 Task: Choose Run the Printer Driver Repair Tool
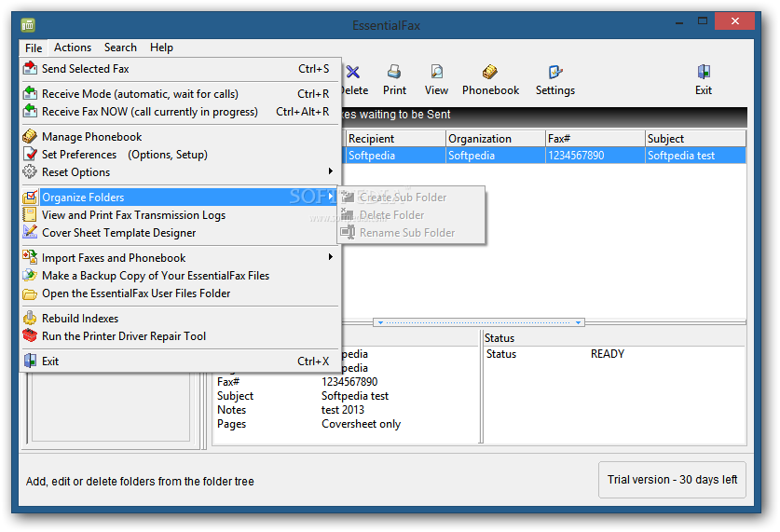181,336
